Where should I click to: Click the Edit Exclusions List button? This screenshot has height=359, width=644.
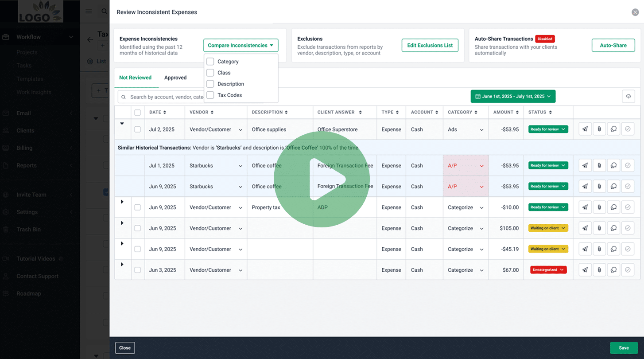click(430, 45)
